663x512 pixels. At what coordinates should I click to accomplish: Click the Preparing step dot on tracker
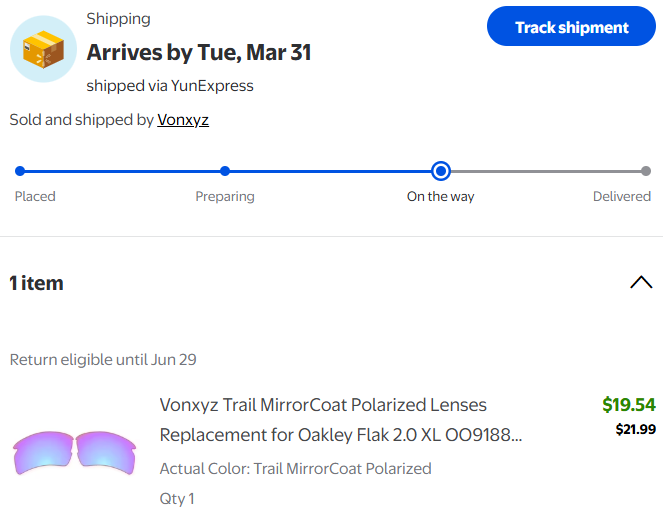click(x=225, y=171)
